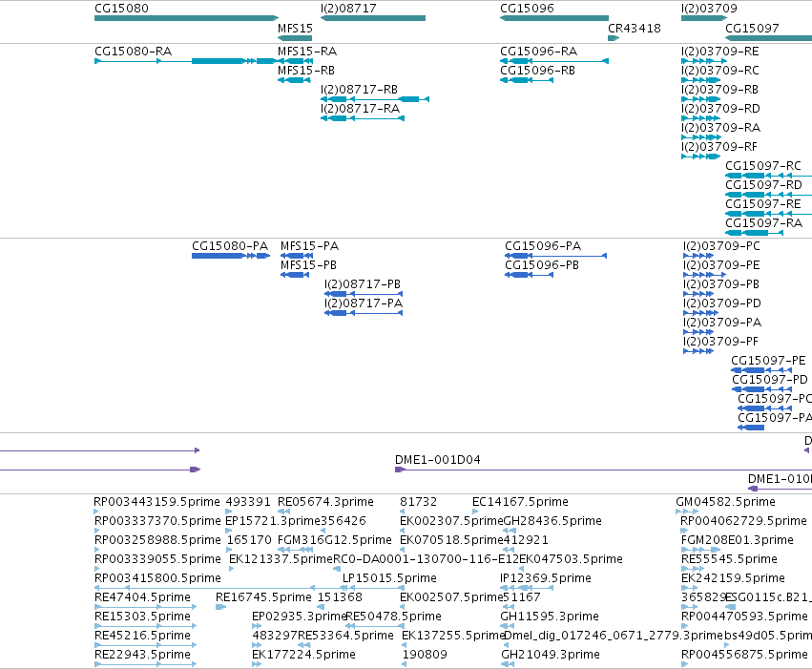Open the 190809 EST label

425,656
